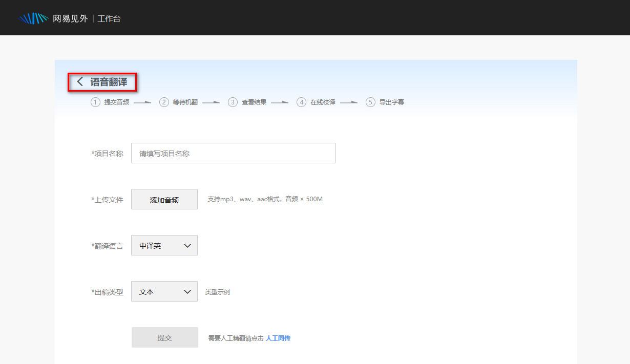Open the 翻译语言 dropdown showing 中译英

coord(164,245)
